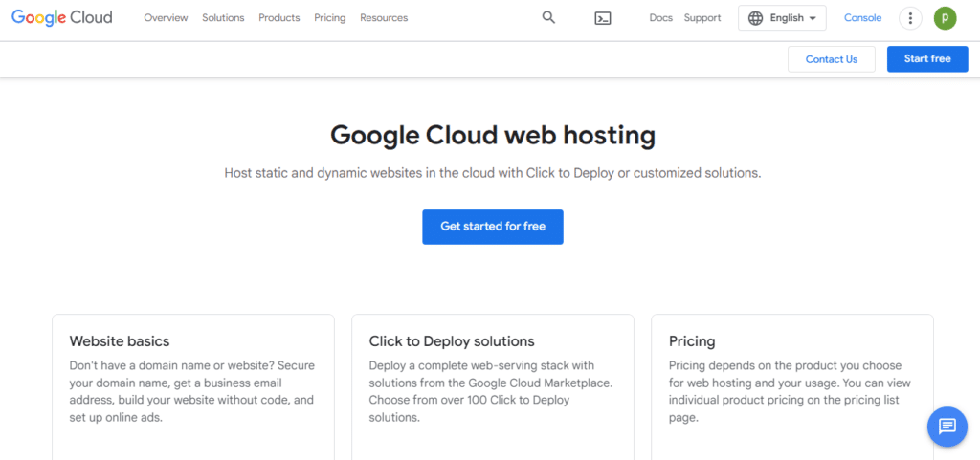Go to the Console link
The image size is (980, 460).
pos(862,18)
